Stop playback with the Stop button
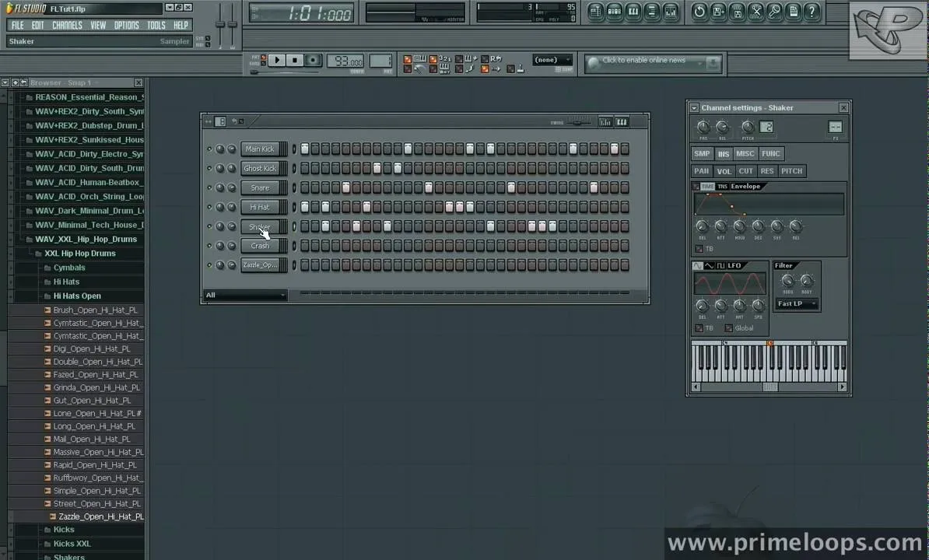This screenshot has height=560, width=929. 294,61
